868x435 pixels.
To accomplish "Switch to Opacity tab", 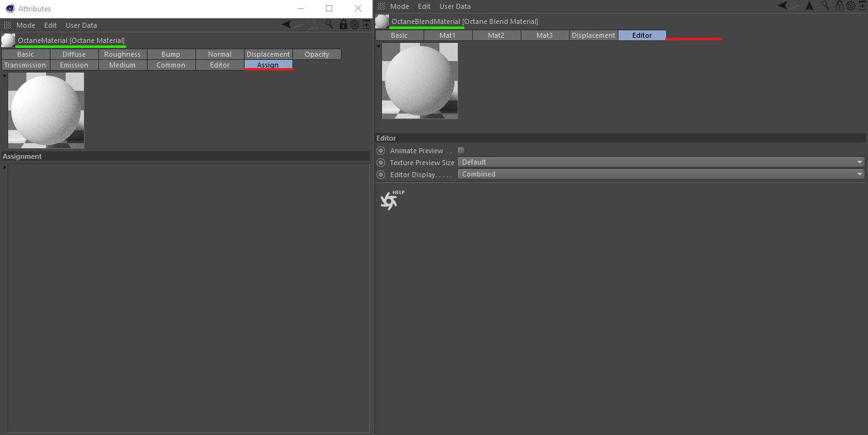I will pos(316,54).
